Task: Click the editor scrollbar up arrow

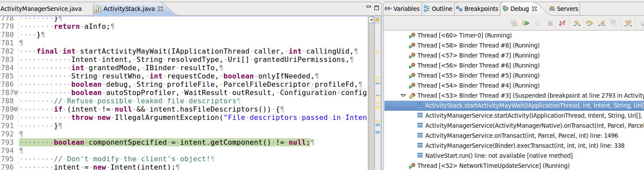Action: [x=371, y=20]
